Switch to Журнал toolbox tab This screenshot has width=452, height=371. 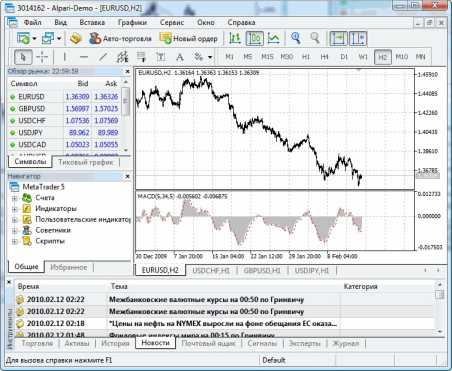346,343
